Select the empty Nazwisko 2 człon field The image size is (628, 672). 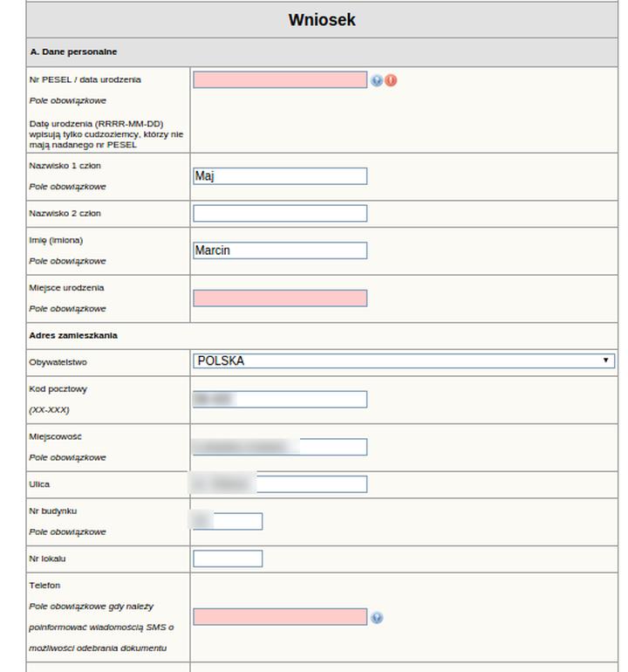(280, 213)
